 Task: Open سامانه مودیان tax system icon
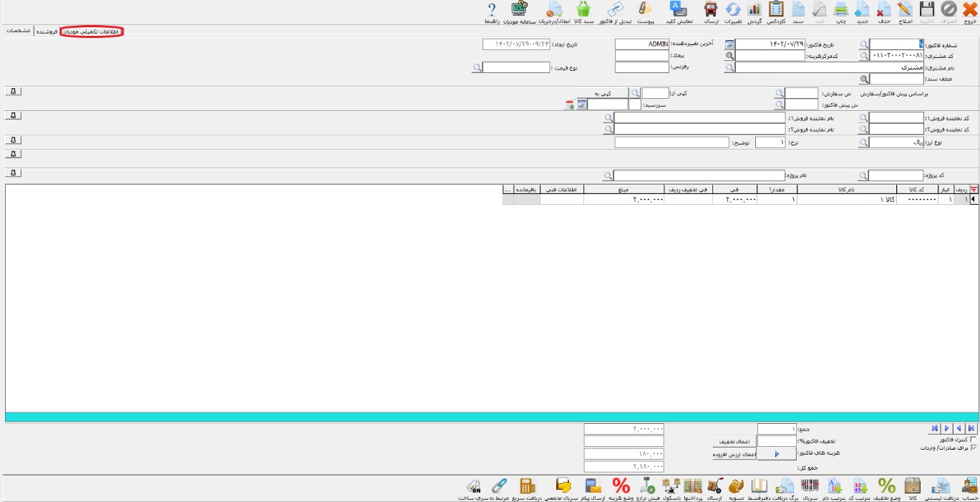[x=519, y=10]
